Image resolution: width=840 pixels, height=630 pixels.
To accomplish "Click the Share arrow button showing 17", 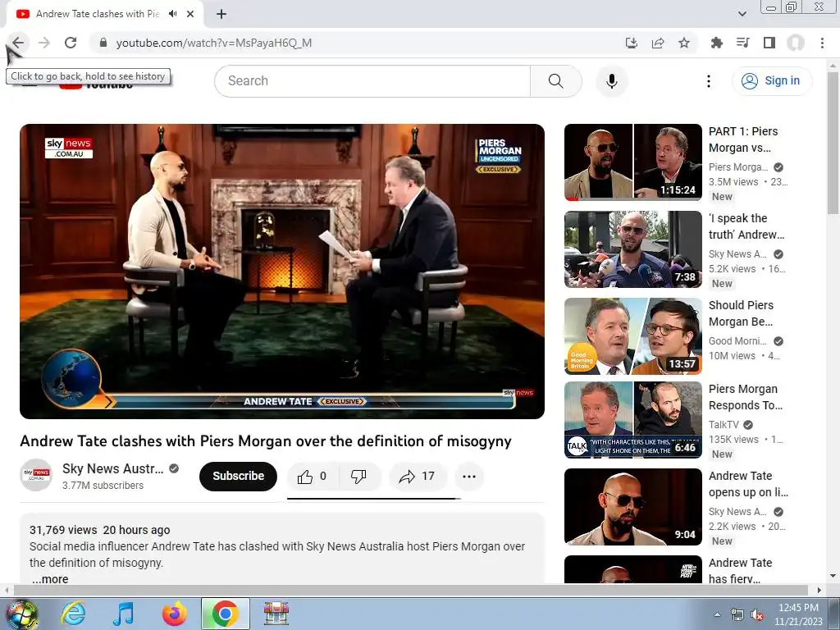I will [418, 477].
